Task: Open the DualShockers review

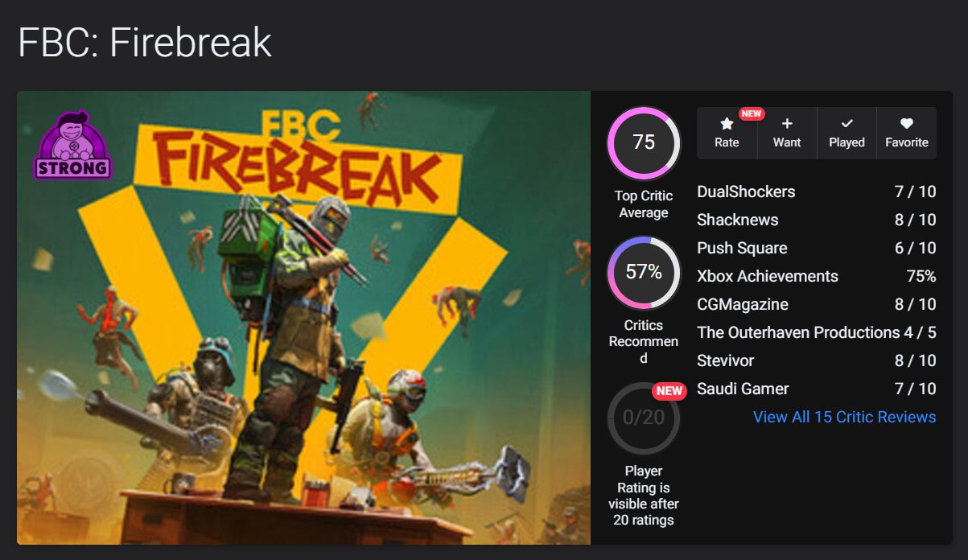Action: click(746, 191)
